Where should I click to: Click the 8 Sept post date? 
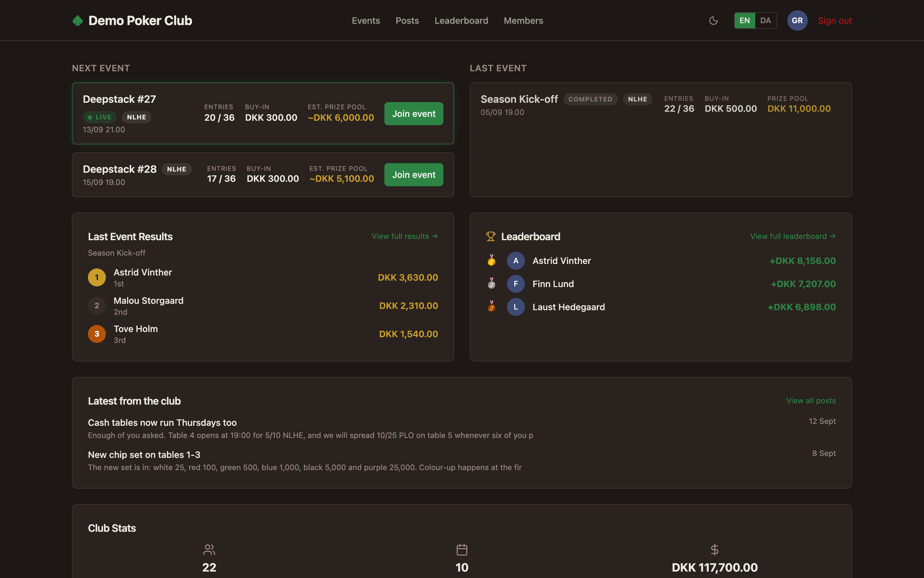(x=824, y=453)
